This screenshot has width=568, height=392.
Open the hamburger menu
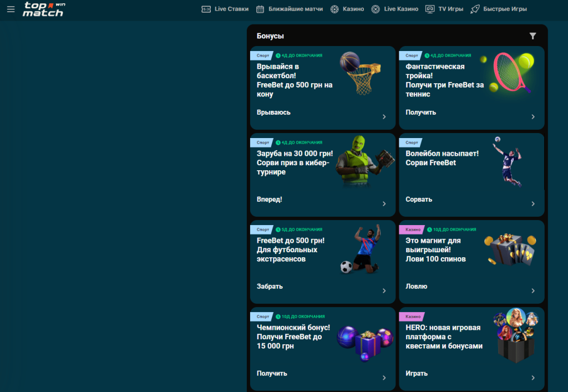[11, 9]
